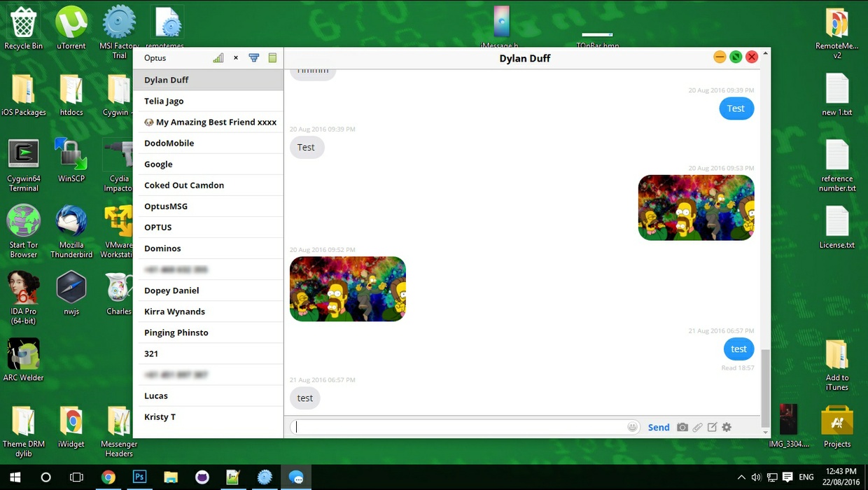Click the message text input field
The width and height of the screenshot is (868, 490).
(458, 427)
